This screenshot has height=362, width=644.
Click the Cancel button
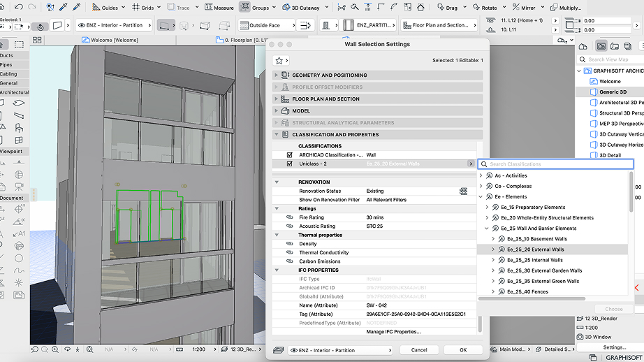click(419, 350)
